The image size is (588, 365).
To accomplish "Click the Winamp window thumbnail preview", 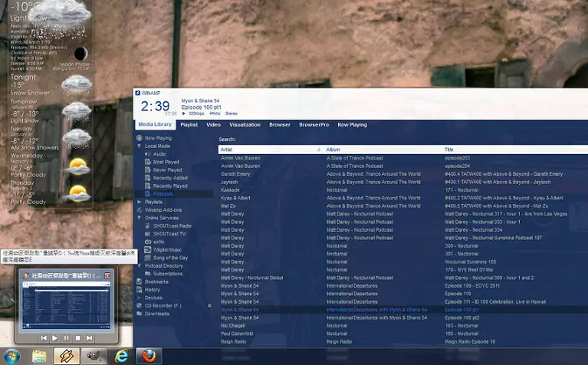I will (67, 304).
